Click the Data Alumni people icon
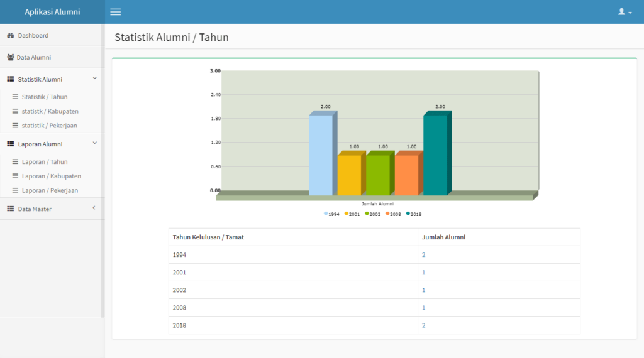Image resolution: width=644 pixels, height=358 pixels. point(11,57)
